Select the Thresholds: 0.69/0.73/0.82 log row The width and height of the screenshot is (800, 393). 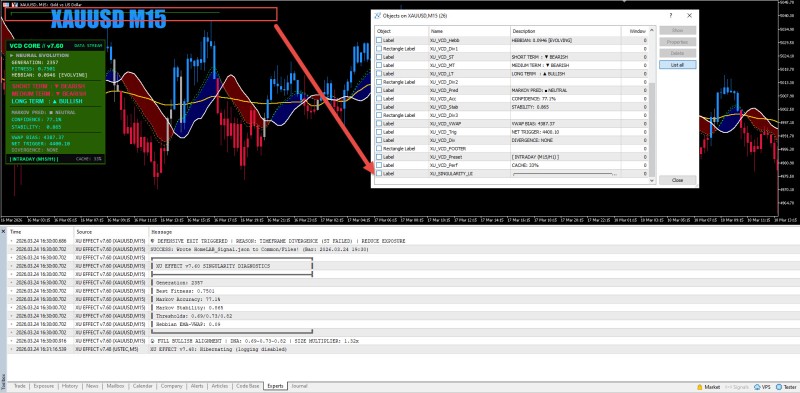(403, 315)
